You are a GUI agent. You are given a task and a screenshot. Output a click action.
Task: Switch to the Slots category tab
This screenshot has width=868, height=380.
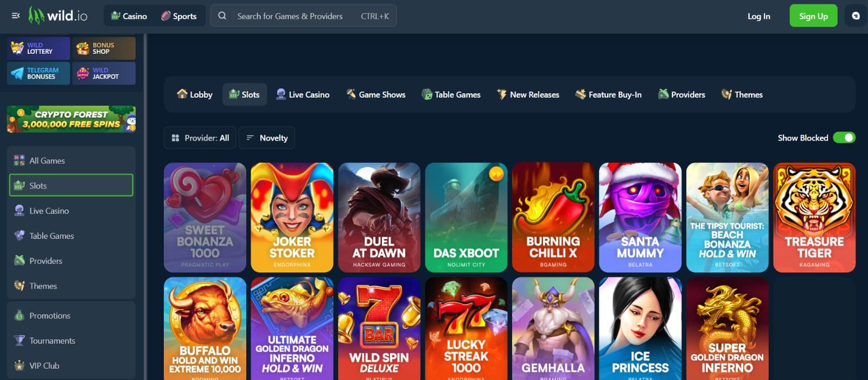coord(245,94)
